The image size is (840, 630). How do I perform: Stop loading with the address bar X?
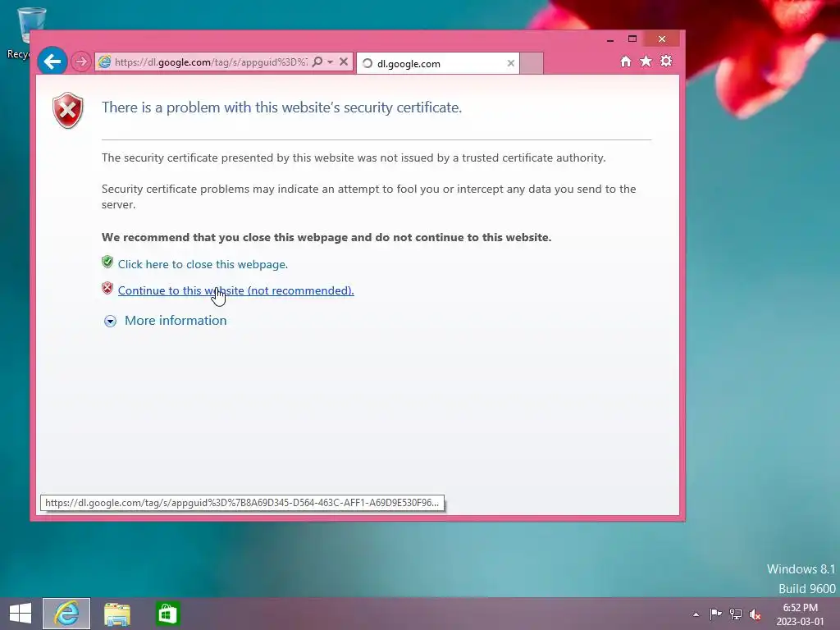344,62
